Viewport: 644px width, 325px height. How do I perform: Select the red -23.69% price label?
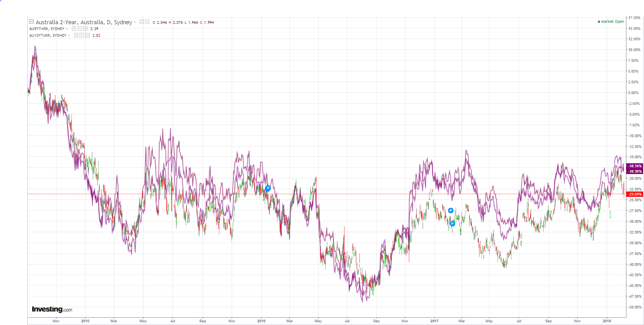point(635,194)
